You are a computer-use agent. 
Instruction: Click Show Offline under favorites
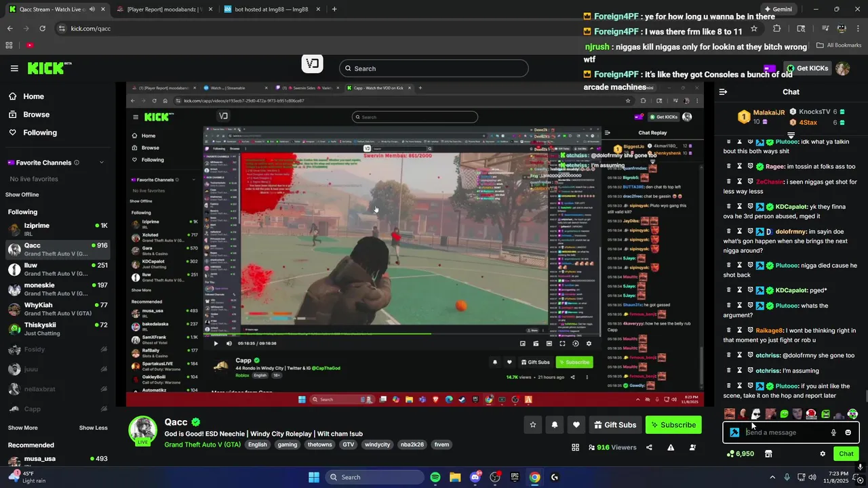22,195
